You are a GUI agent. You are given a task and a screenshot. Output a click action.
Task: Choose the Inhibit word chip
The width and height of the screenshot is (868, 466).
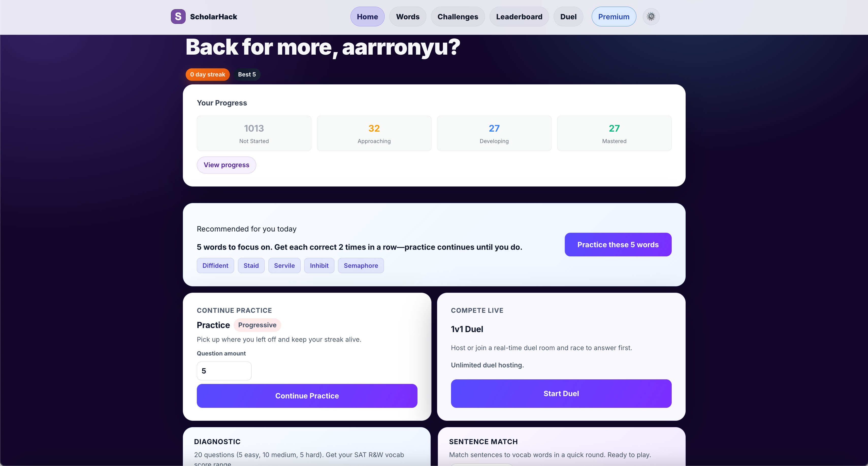pyautogui.click(x=319, y=266)
